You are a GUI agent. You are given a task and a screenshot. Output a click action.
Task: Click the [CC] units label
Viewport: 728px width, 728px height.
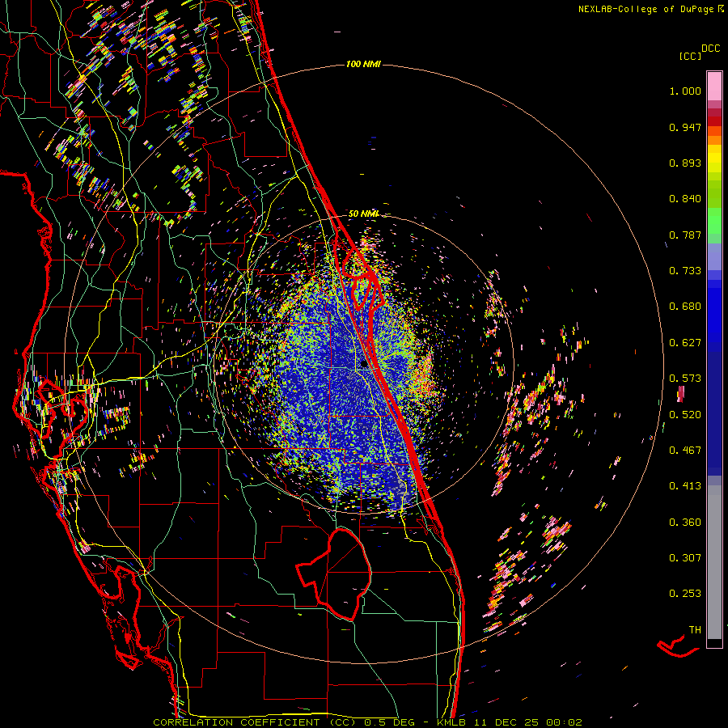[690, 56]
